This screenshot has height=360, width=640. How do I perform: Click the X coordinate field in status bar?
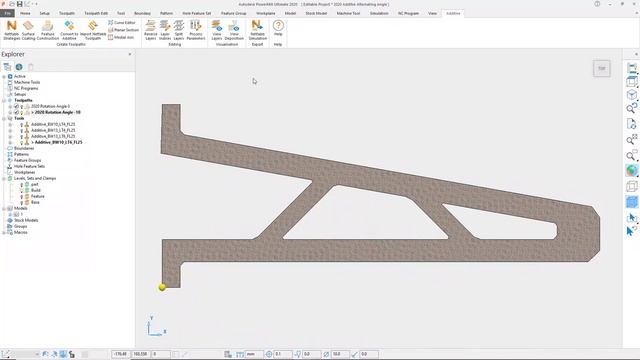click(x=120, y=354)
